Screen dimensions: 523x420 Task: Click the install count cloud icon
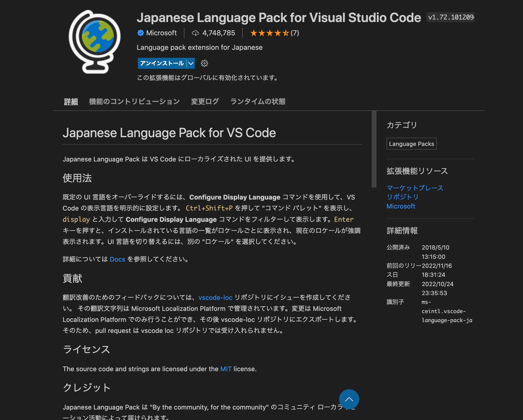coord(195,33)
